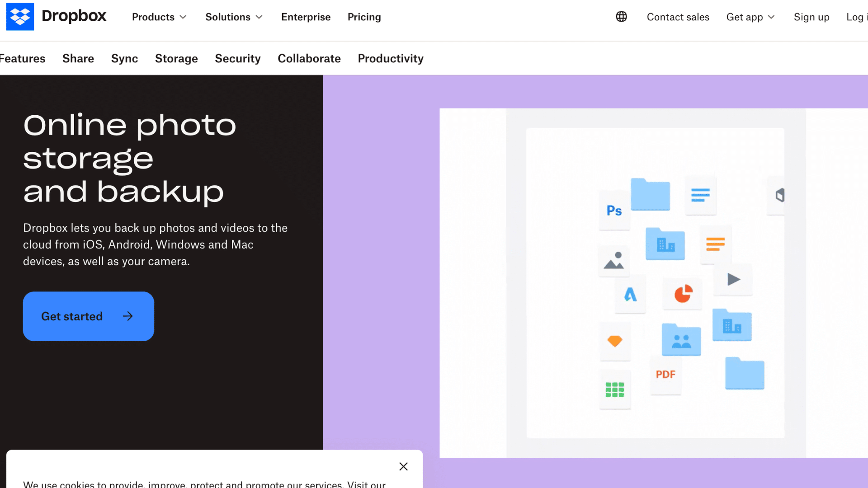Image resolution: width=868 pixels, height=488 pixels.
Task: Open the language globe icon
Action: pyautogui.click(x=622, y=17)
